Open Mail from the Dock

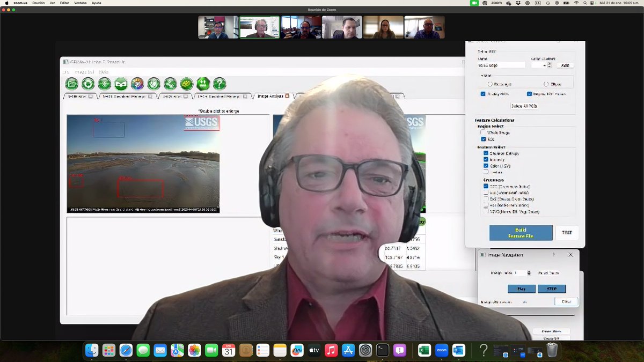160,350
